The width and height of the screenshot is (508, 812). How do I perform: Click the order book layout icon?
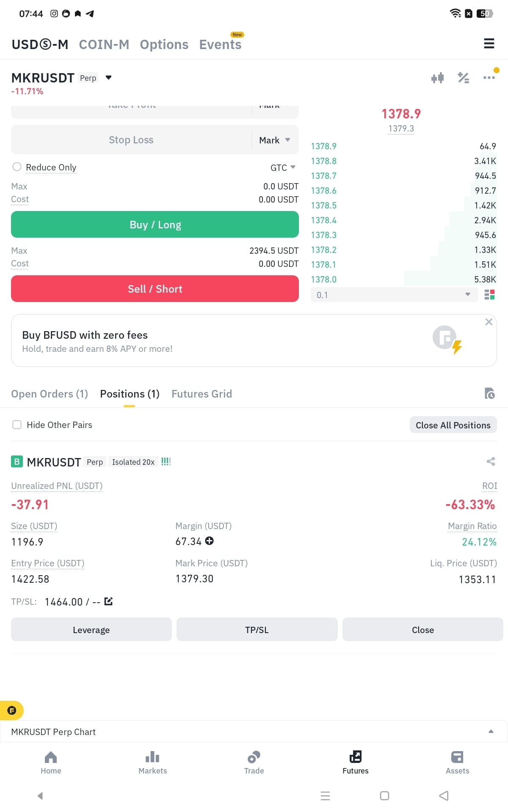489,295
